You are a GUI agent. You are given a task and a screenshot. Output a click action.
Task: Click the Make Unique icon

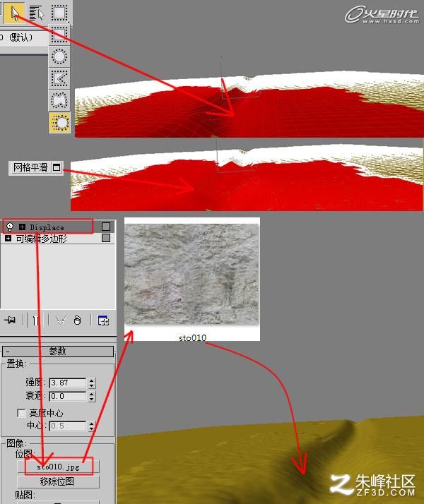[61, 320]
